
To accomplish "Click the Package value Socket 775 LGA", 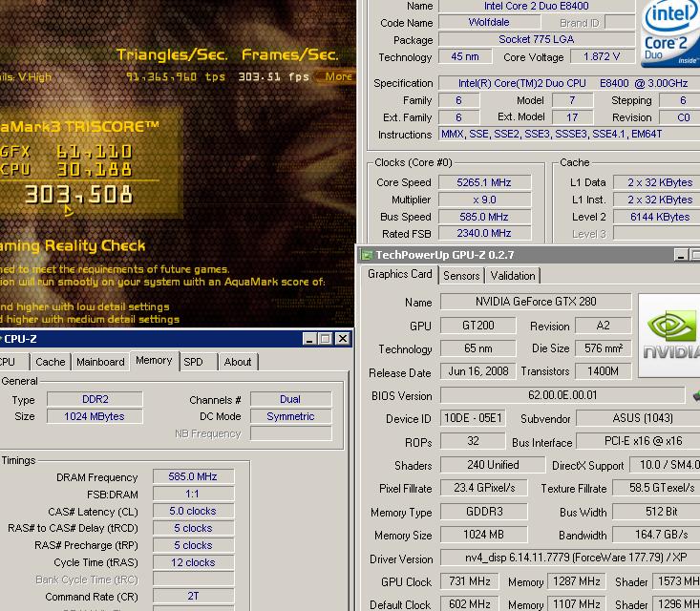I will click(537, 39).
